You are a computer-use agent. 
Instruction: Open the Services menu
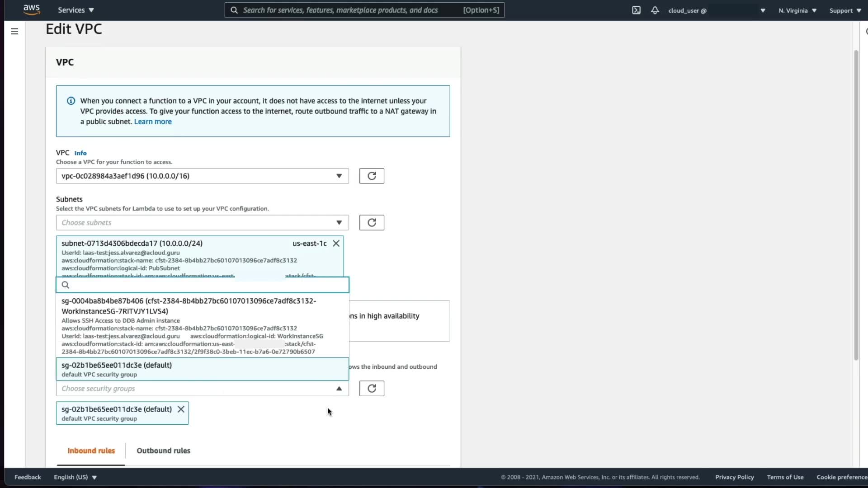[75, 10]
